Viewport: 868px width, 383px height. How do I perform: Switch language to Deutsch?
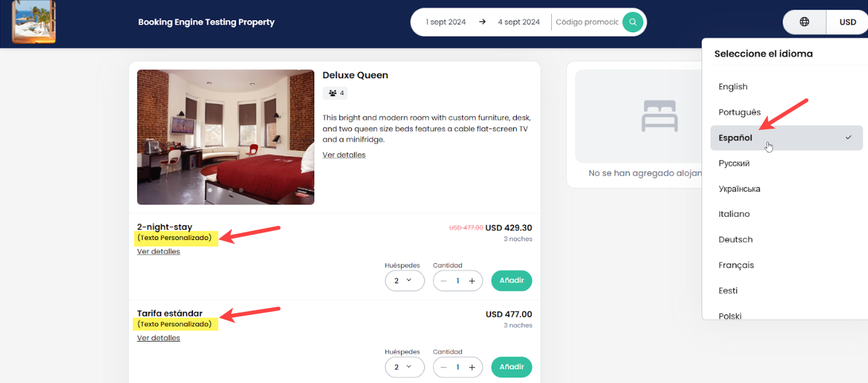tap(735, 239)
